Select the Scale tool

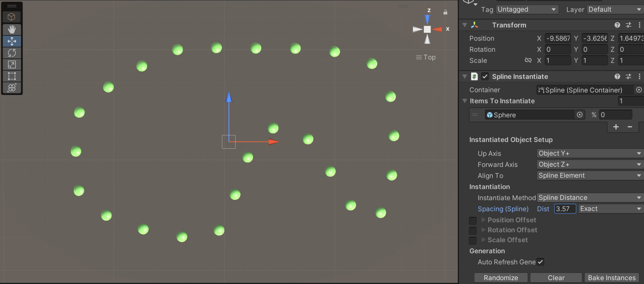pos(12,64)
